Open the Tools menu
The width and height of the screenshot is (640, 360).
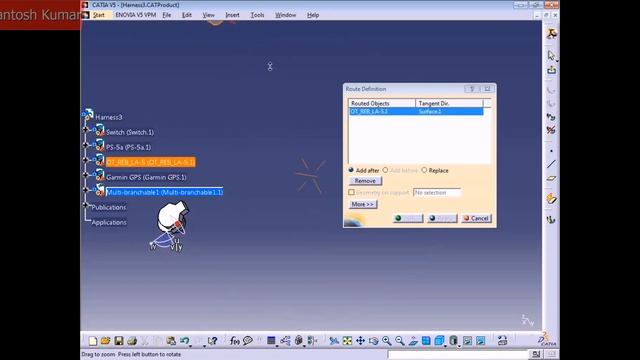click(x=257, y=15)
